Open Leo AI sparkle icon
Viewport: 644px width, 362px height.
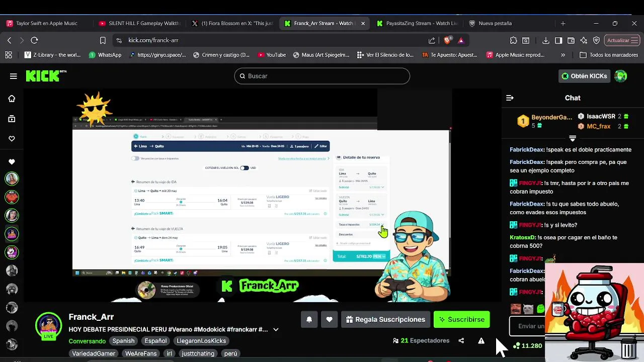584,40
